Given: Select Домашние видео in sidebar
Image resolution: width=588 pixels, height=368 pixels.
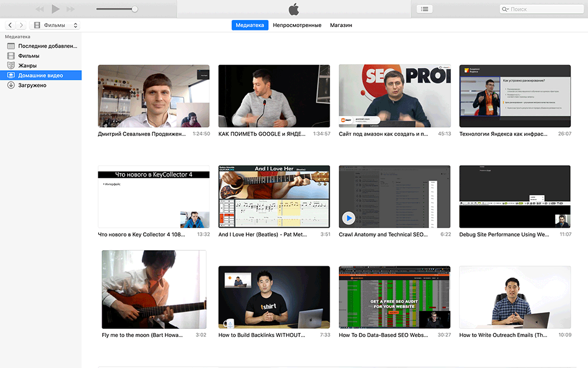Looking at the screenshot, I should pos(40,75).
